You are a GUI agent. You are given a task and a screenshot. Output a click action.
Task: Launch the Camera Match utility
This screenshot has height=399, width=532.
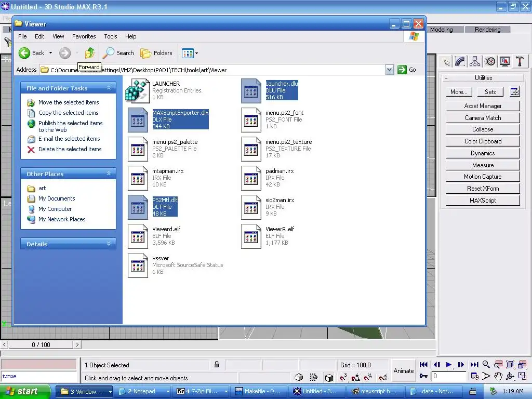(x=483, y=118)
